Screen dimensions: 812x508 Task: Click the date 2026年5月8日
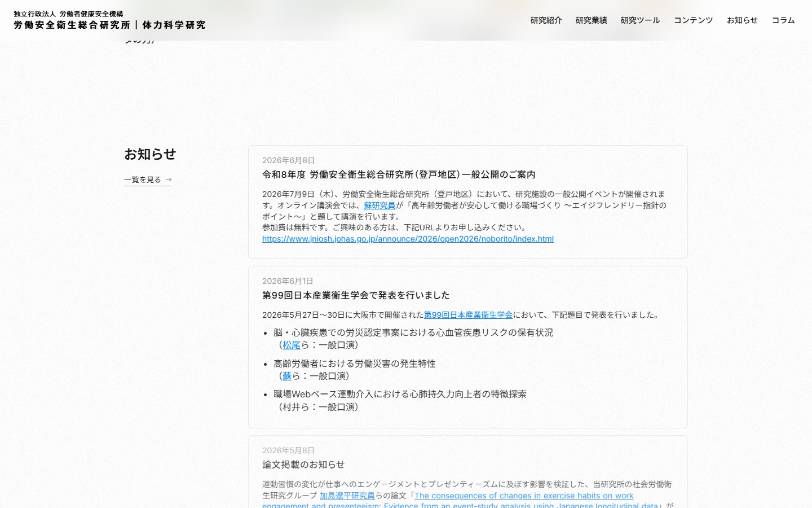point(289,450)
